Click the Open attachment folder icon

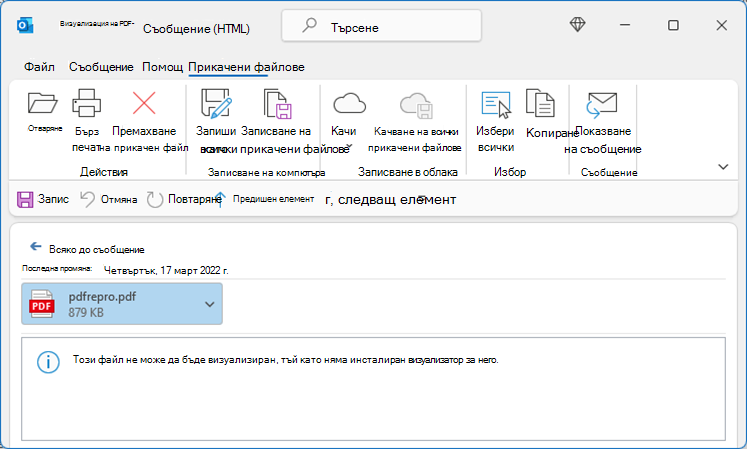click(x=43, y=103)
